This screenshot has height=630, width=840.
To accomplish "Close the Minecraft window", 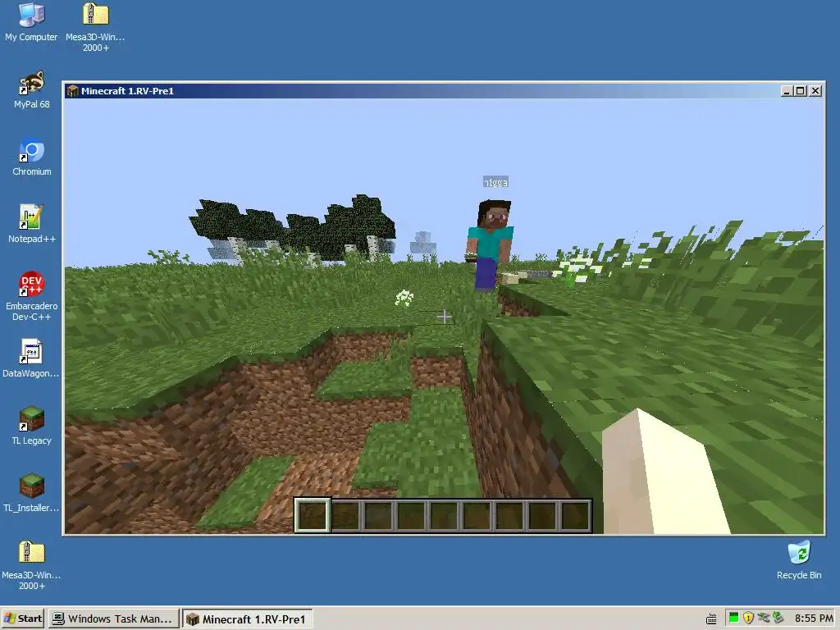I will pyautogui.click(x=815, y=91).
